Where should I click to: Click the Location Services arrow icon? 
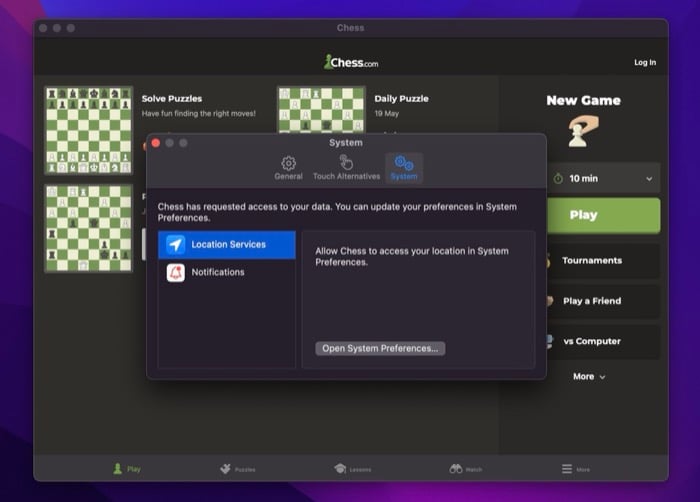[x=175, y=245]
